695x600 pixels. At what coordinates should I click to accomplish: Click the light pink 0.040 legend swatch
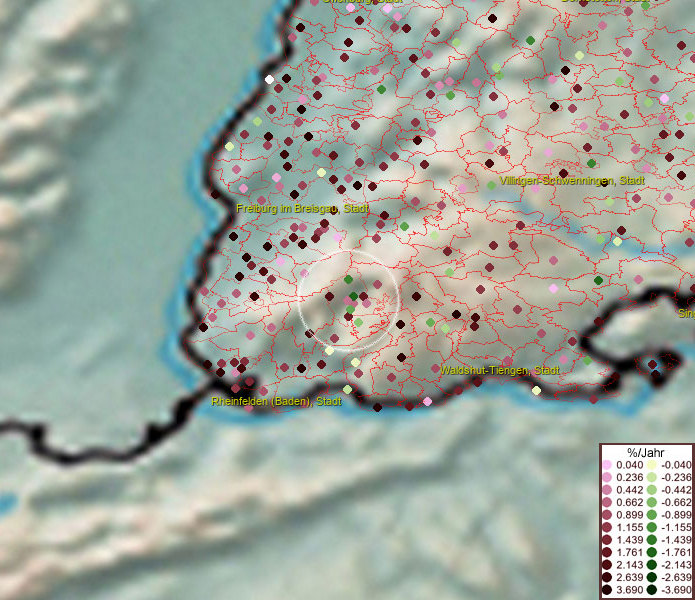click(607, 465)
